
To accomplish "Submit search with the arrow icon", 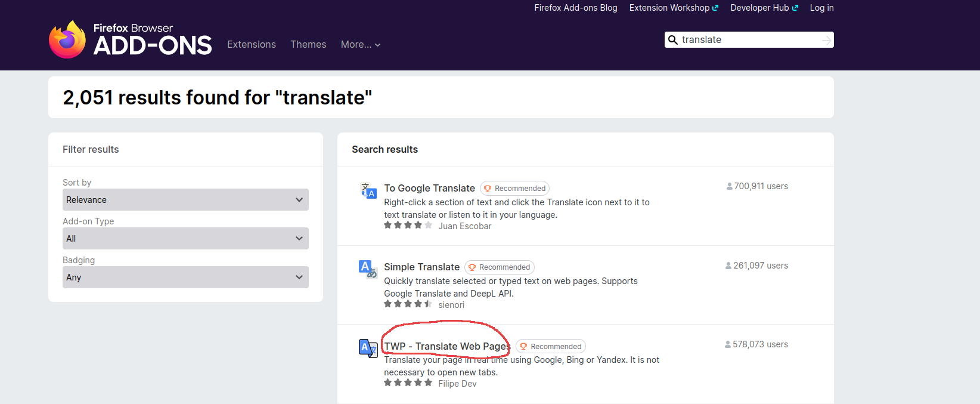I will (x=826, y=40).
